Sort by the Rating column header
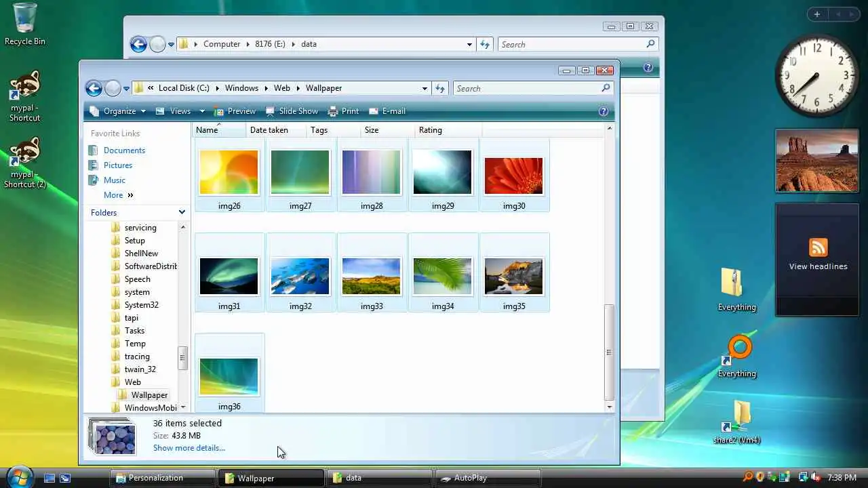Screen dimensions: 868x488 click(448, 130)
